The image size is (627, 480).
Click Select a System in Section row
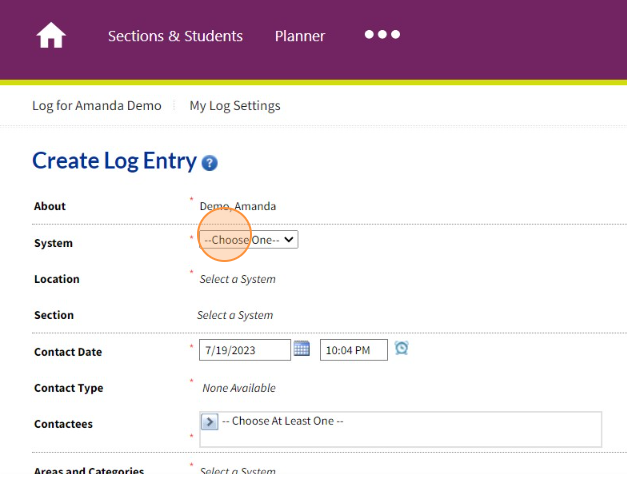click(235, 315)
